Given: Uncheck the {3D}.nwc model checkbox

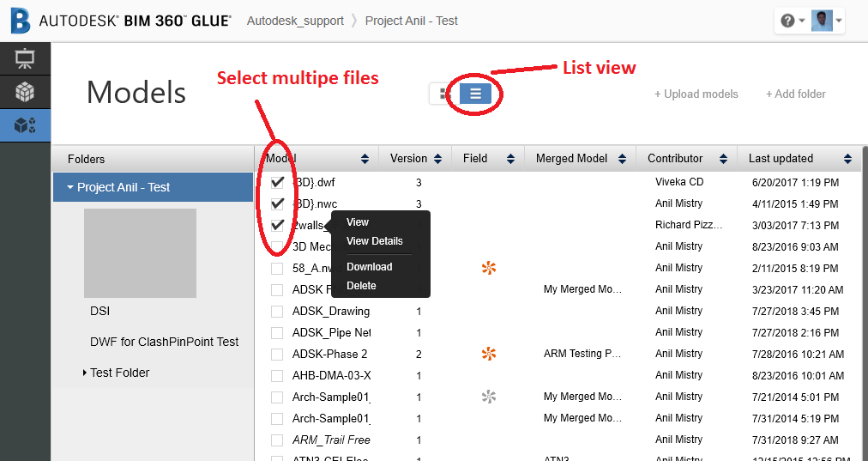Looking at the screenshot, I should pyautogui.click(x=277, y=204).
